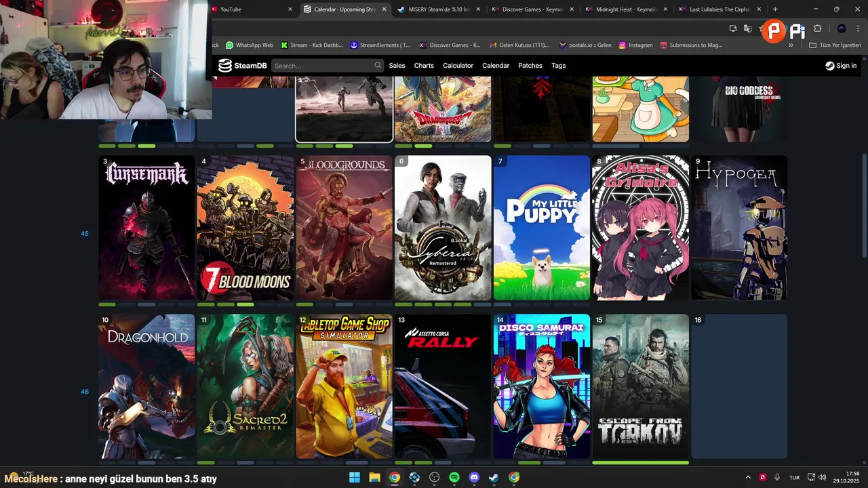Open the Instagram bookmark
Screen dimensions: 868x488
[x=635, y=45]
